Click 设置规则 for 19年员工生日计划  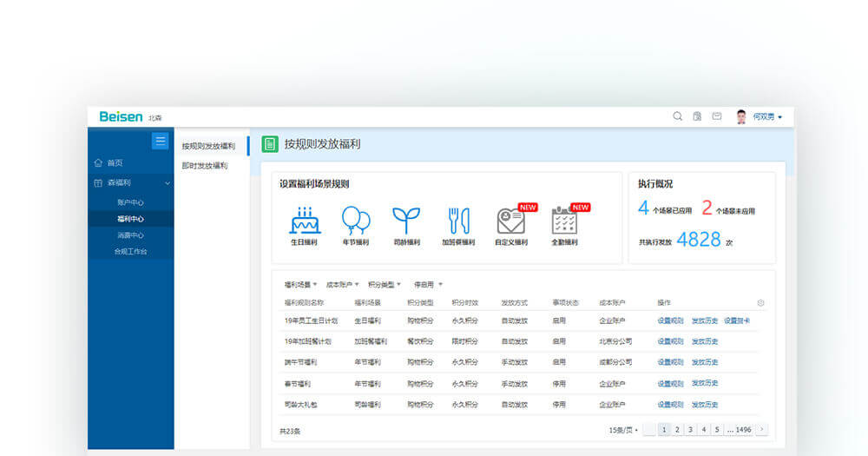(670, 321)
